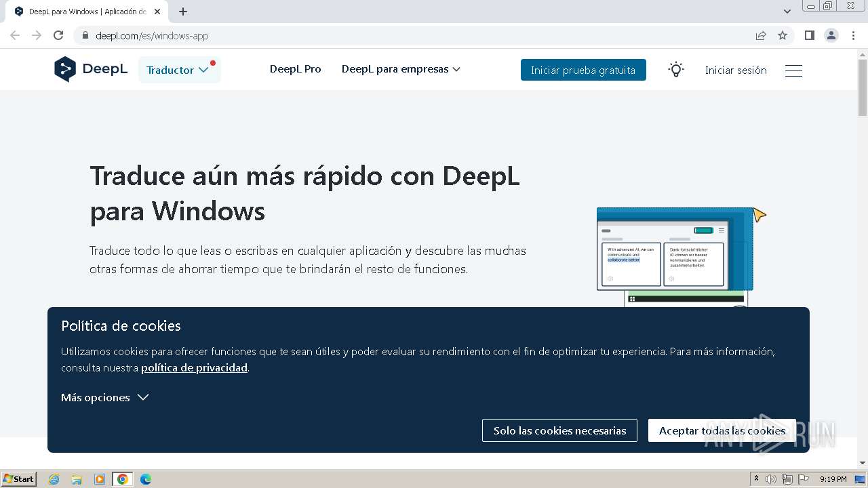Click Solo las cookies necesarias button
The height and width of the screenshot is (488, 868).
559,430
